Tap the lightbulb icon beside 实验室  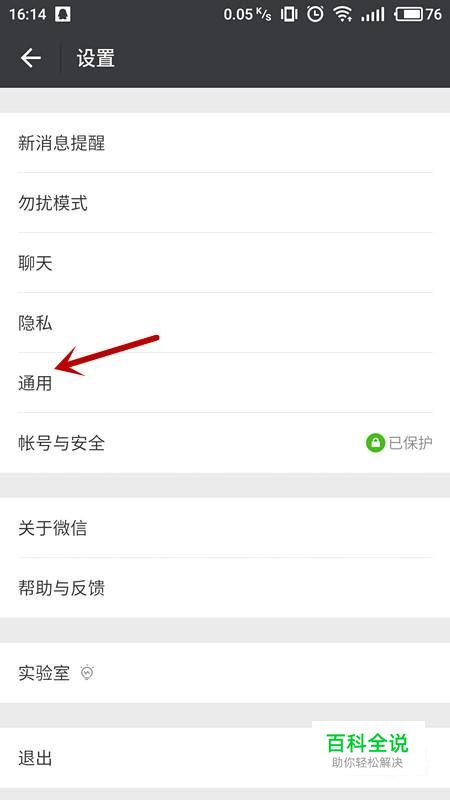click(88, 673)
